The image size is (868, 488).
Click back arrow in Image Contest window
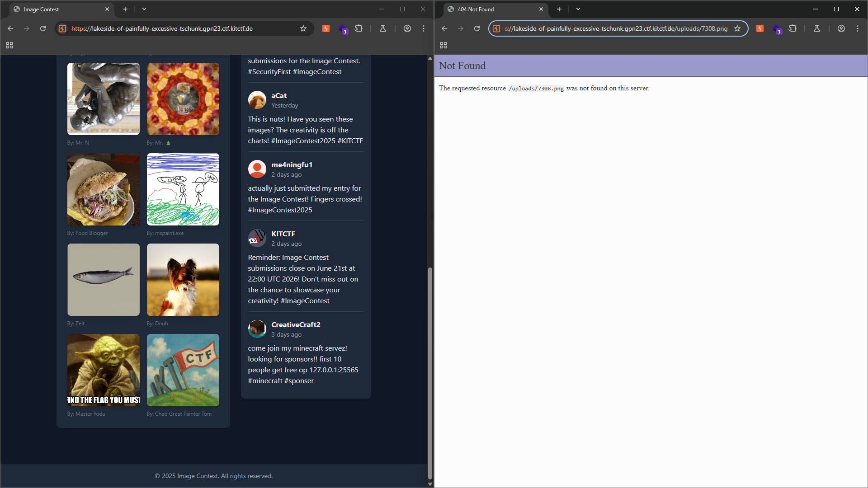pyautogui.click(x=10, y=28)
